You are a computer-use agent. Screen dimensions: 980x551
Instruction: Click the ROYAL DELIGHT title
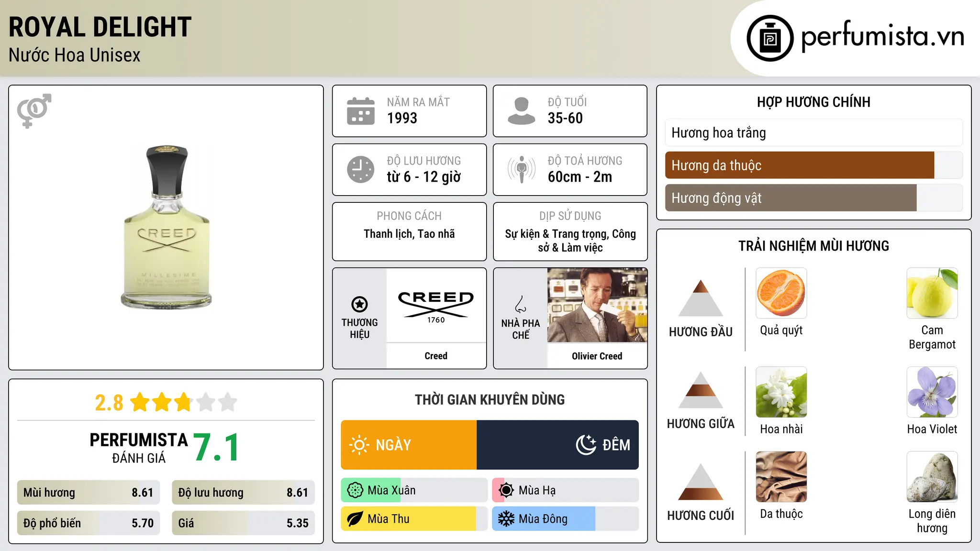pos(100,27)
